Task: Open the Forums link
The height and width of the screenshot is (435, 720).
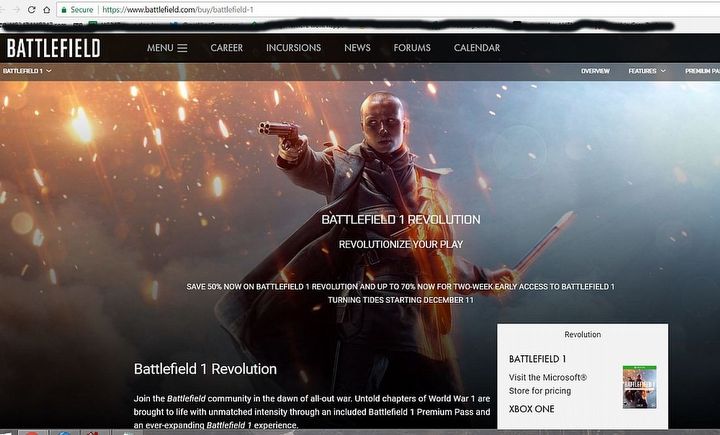Action: pos(412,48)
